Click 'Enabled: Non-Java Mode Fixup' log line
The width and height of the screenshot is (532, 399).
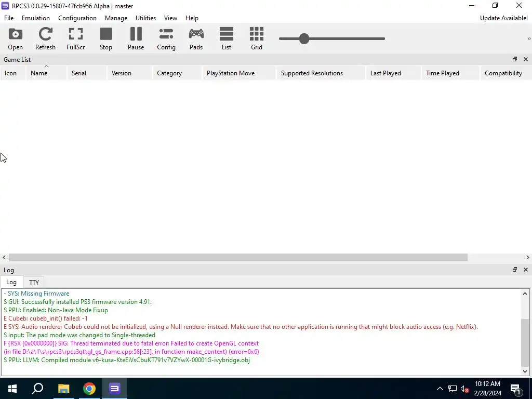coord(56,310)
